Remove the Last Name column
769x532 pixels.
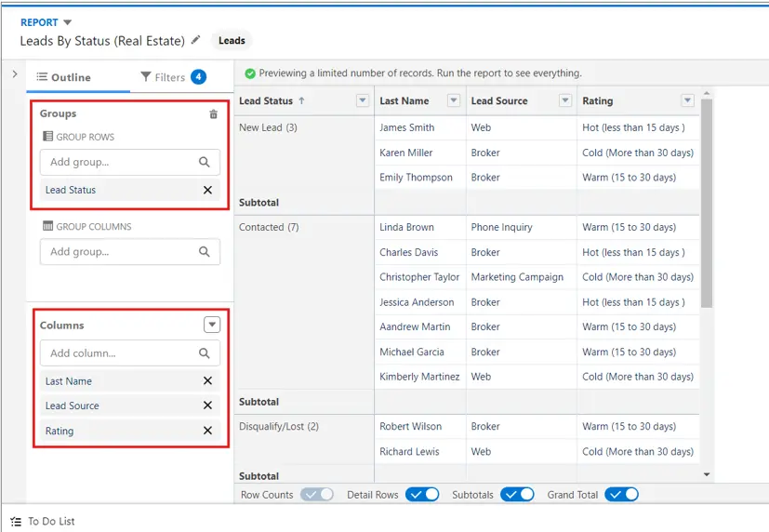pos(207,381)
